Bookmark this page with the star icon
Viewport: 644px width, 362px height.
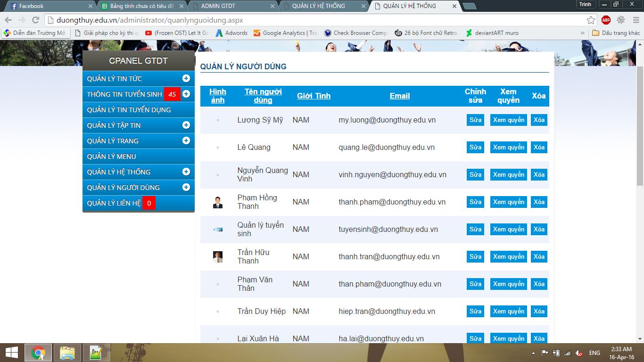tap(591, 20)
